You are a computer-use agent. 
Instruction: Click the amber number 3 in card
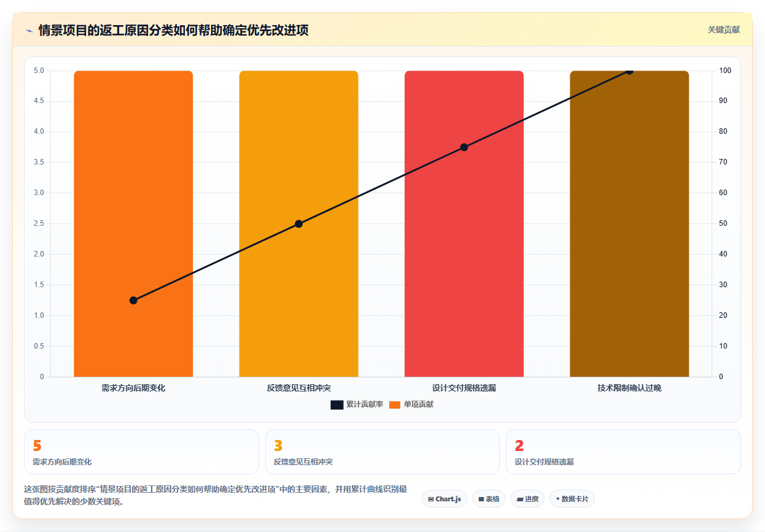click(x=278, y=445)
